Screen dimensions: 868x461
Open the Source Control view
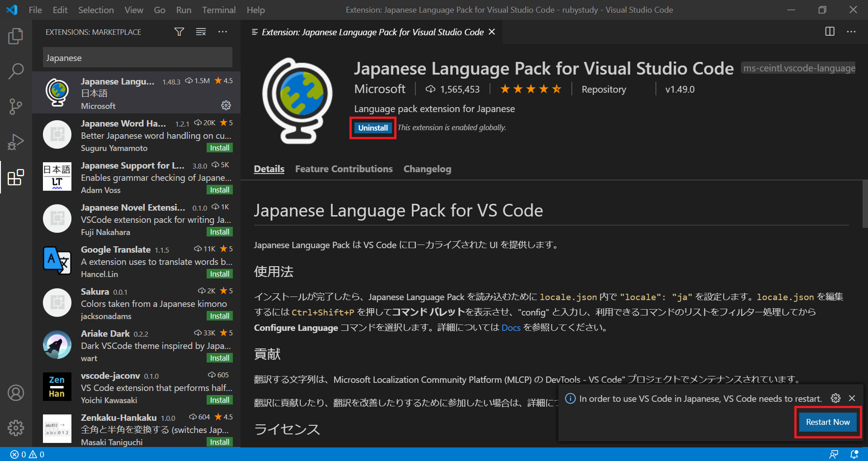(16, 107)
